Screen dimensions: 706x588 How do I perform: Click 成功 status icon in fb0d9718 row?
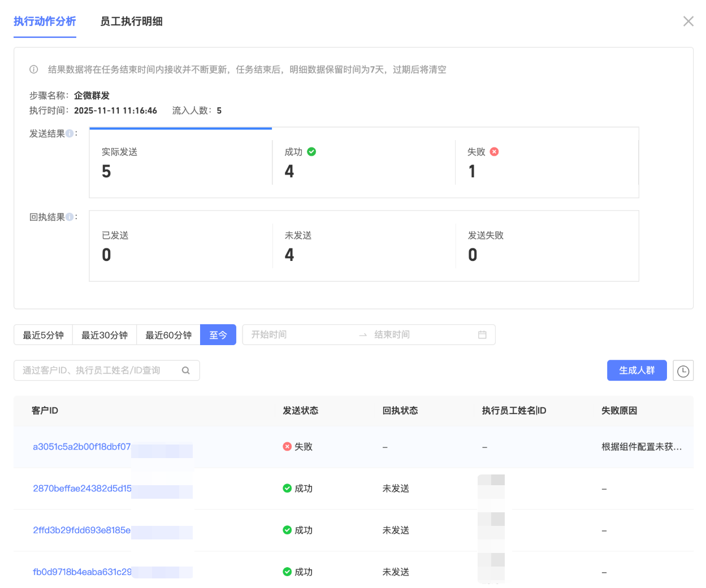tap(287, 572)
